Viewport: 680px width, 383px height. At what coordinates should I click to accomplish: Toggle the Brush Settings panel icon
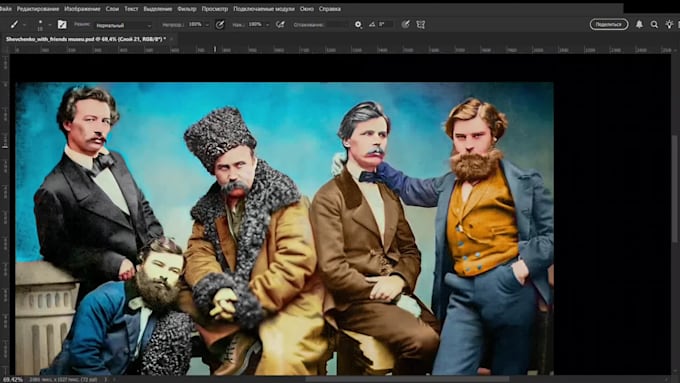point(62,25)
